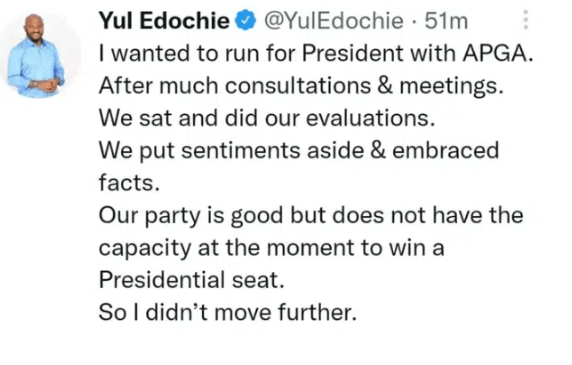Viewport: 572px width, 365px height.
Task: Click the line 'capacity at the moment to win a'
Action: [x=271, y=248]
